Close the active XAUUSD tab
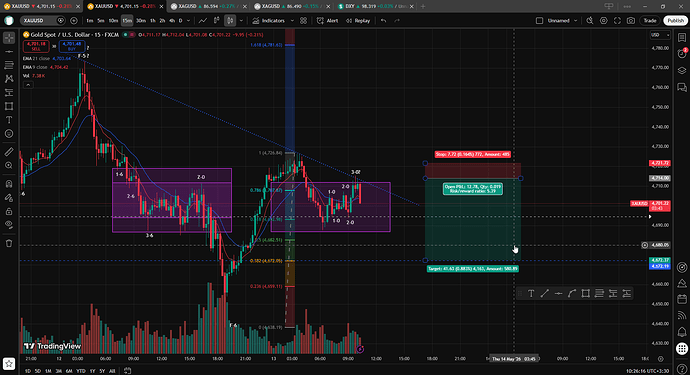 [161, 6]
